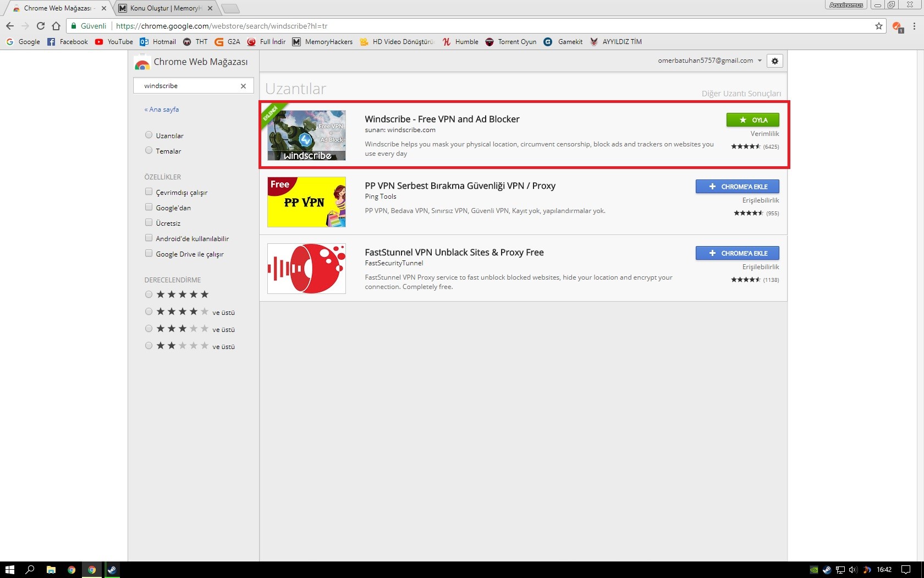
Task: Click the Anaximomus profile button
Action: [x=846, y=5]
